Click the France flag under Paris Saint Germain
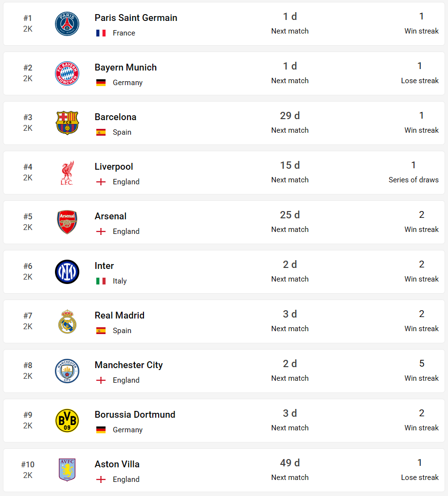The image size is (448, 496). 101,33
